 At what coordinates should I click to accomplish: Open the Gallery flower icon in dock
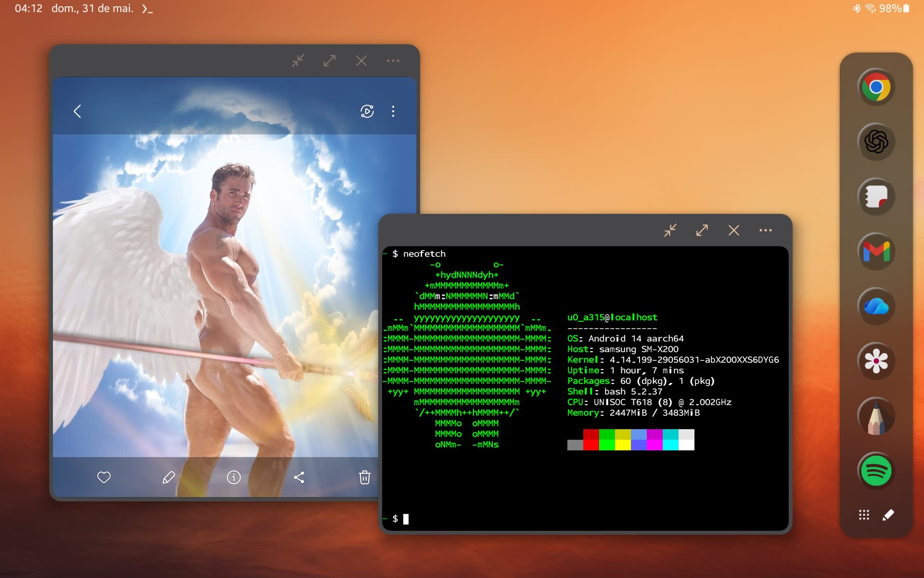pos(876,361)
